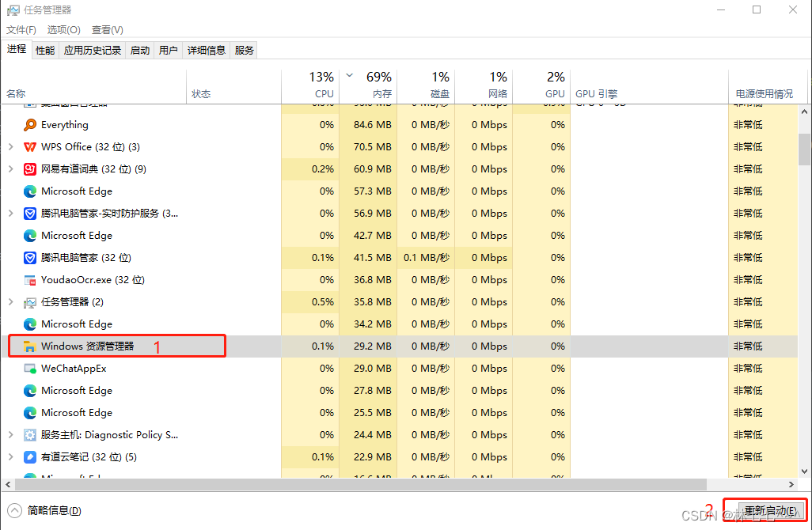The image size is (812, 530).
Task: Sort by the 名称 column header
Action: point(93,87)
